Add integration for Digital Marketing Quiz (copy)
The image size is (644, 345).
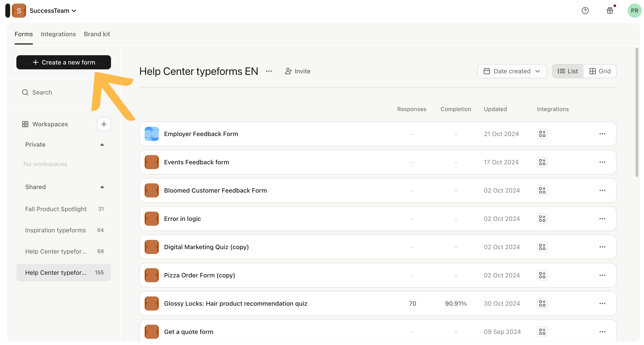point(542,247)
